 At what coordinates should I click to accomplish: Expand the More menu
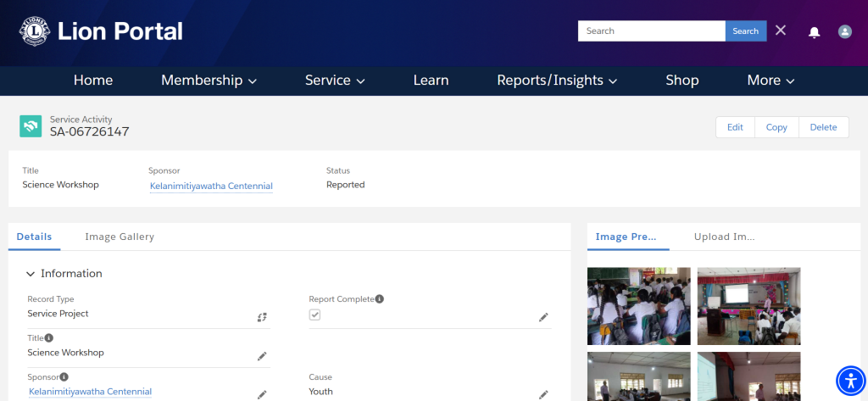pyautogui.click(x=771, y=81)
